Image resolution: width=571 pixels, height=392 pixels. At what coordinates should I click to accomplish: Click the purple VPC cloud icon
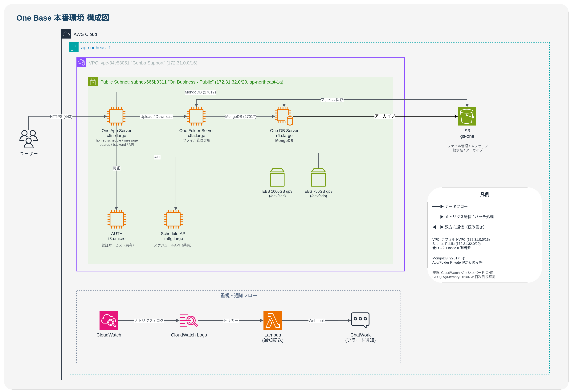point(81,62)
